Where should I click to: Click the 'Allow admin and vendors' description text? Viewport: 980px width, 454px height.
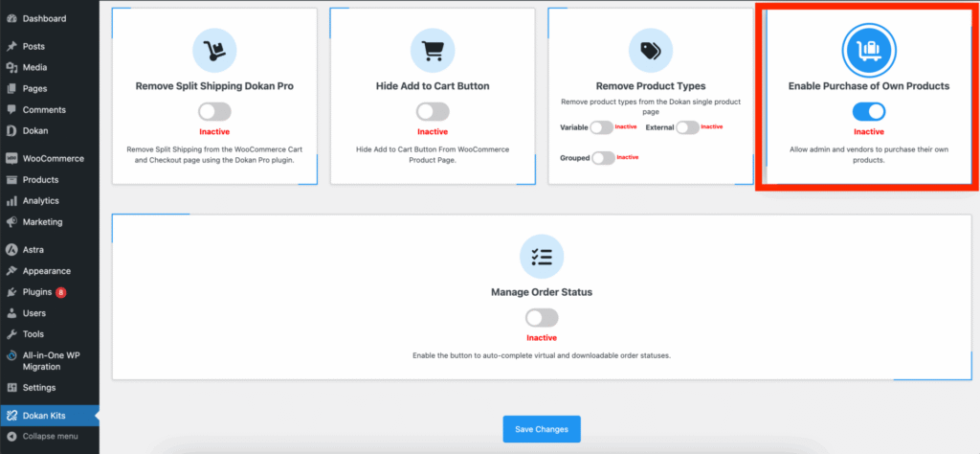(x=869, y=155)
